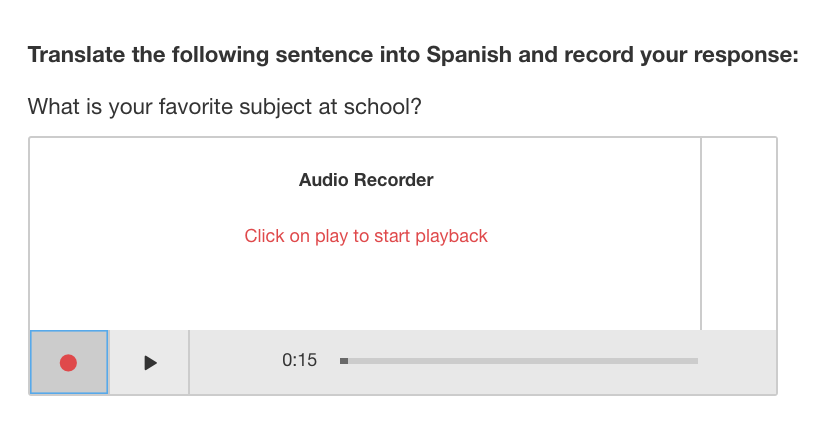This screenshot has height=428, width=826.
Task: Click the "Audio Recorder" title
Action: [x=366, y=180]
